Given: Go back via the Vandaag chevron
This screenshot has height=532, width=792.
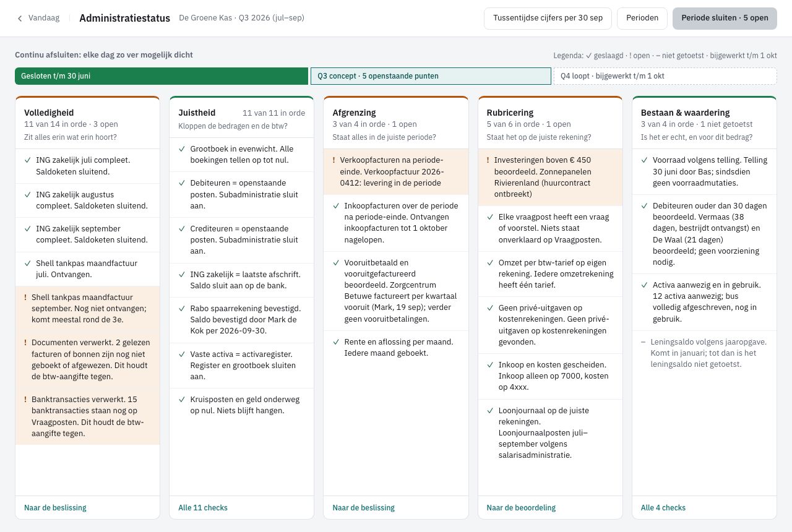Looking at the screenshot, I should pos(20,18).
